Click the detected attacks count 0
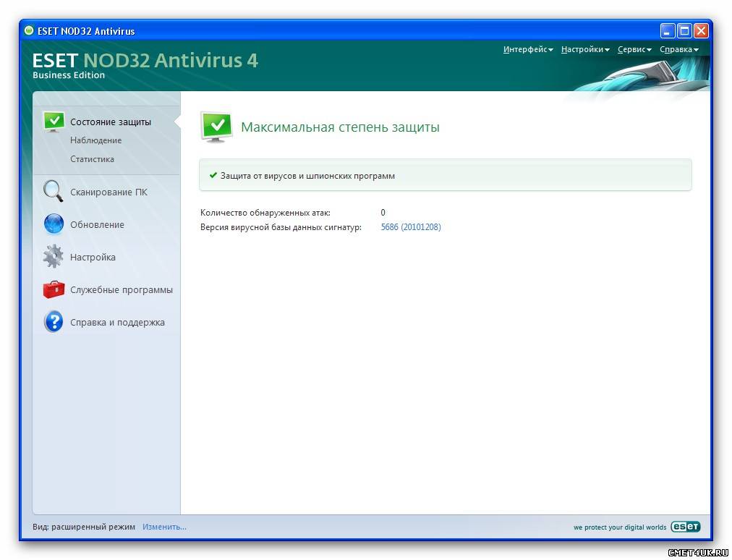 coord(383,213)
